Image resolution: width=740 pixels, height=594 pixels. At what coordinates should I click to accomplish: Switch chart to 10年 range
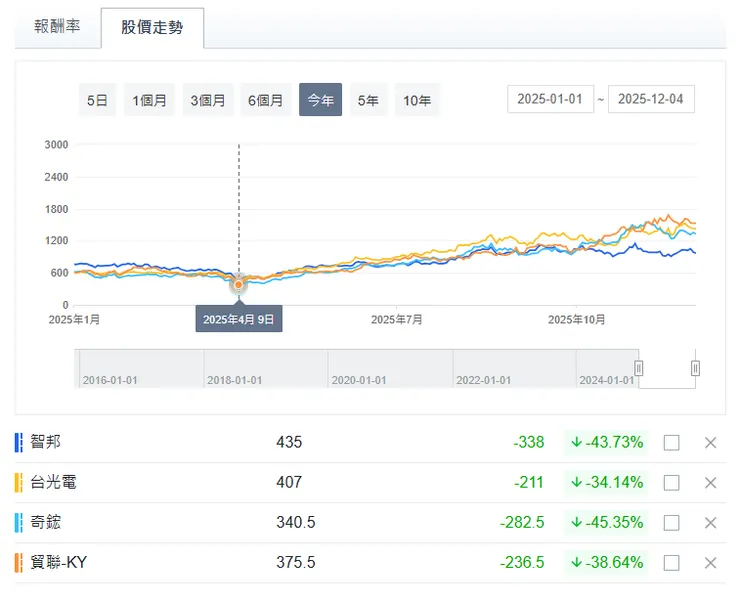coord(417,100)
